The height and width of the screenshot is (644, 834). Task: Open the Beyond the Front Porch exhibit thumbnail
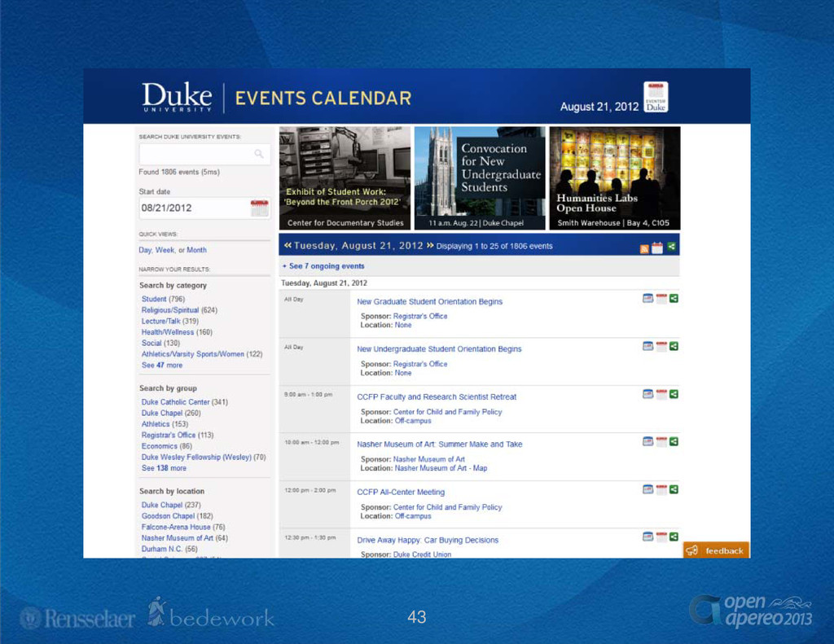coord(345,178)
